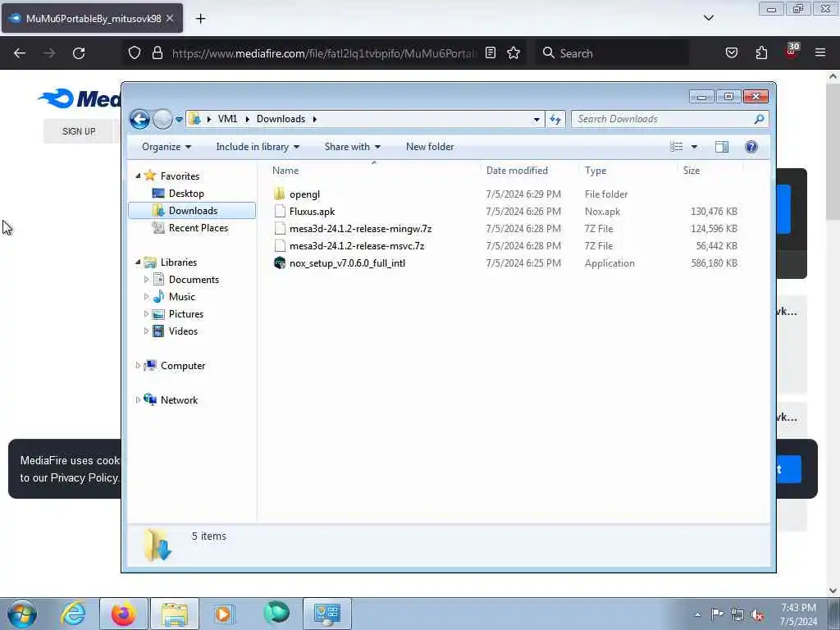Viewport: 840px width, 630px height.
Task: Open the Firefox list all tabs chevron
Action: 708,18
